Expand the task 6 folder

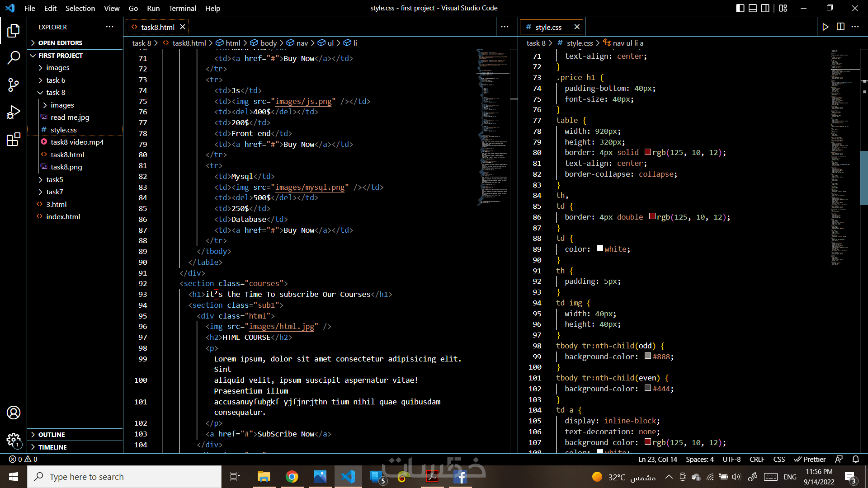click(56, 80)
